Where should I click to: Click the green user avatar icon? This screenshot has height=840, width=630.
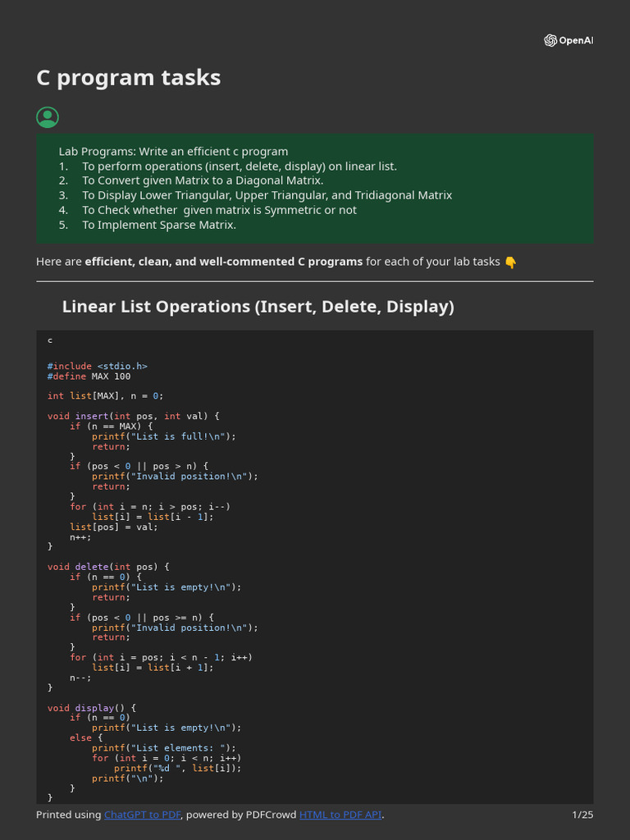[x=48, y=117]
